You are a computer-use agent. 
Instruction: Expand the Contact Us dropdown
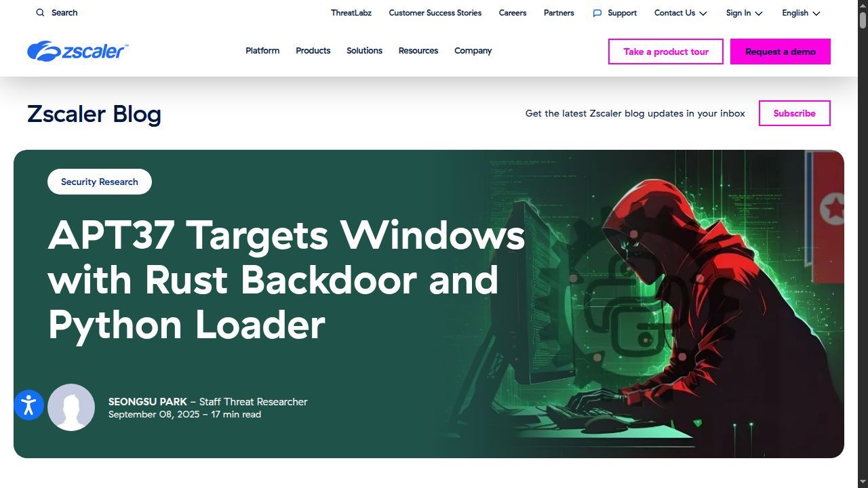pyautogui.click(x=681, y=13)
